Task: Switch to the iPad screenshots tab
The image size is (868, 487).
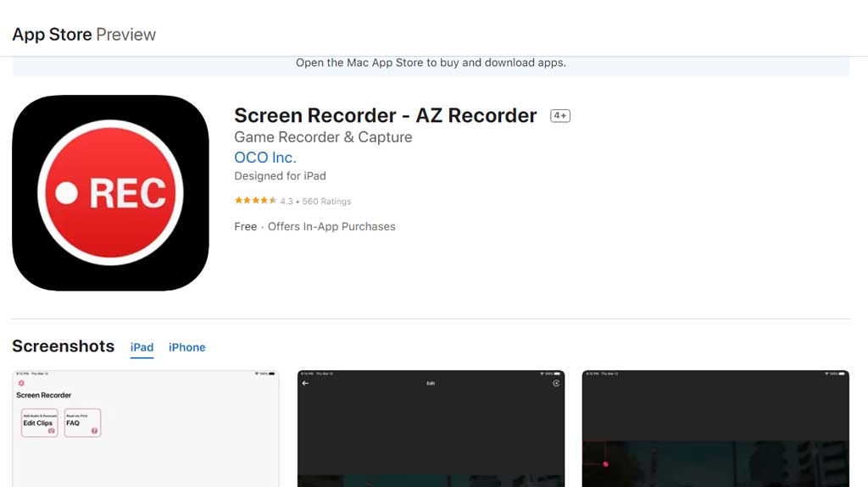Action: coord(142,347)
